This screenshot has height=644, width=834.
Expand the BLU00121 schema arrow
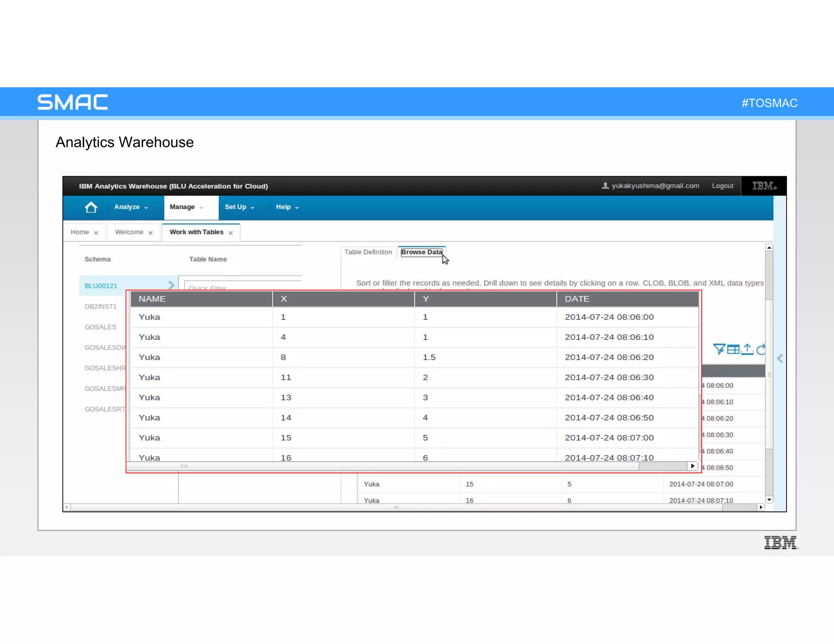point(171,285)
